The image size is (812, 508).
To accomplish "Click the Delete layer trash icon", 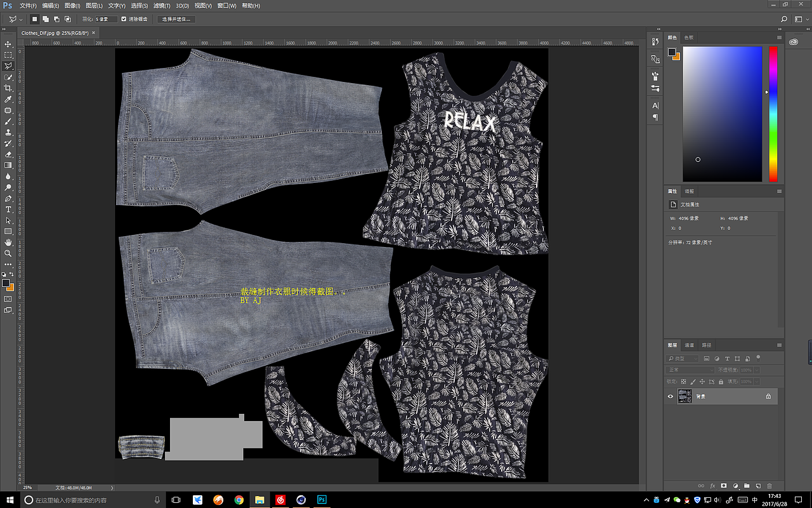I will point(769,486).
